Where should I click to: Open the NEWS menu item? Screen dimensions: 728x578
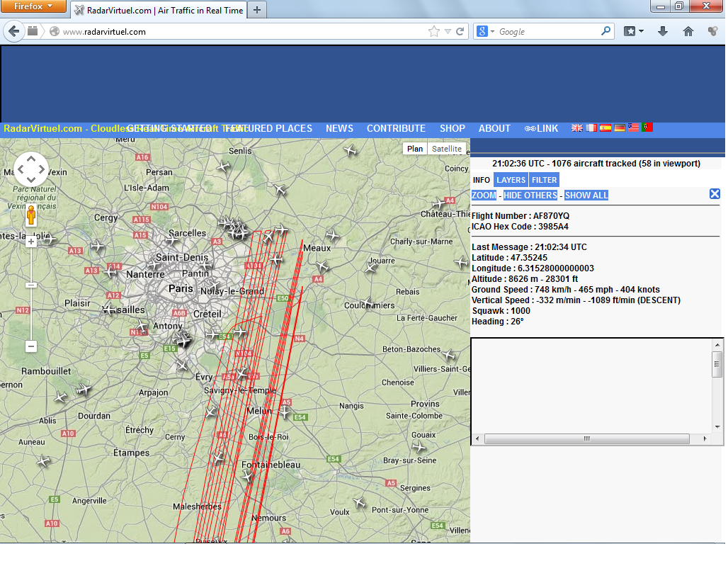coord(339,129)
